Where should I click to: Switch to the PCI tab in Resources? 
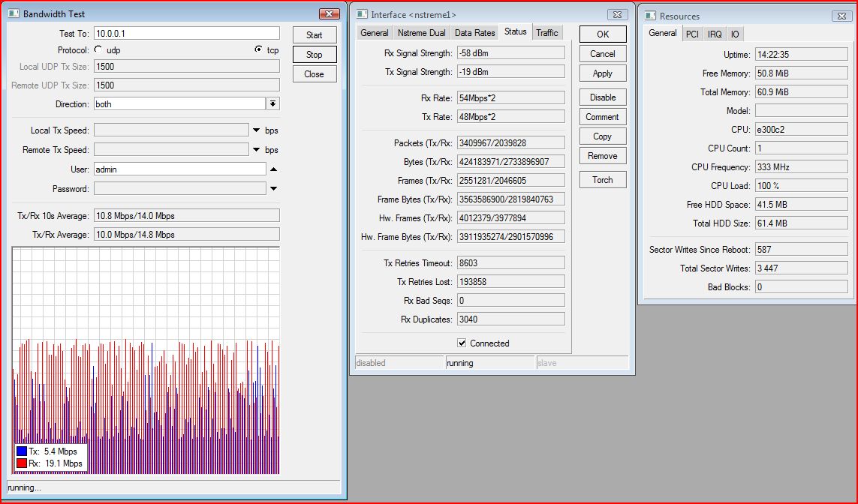(x=692, y=34)
